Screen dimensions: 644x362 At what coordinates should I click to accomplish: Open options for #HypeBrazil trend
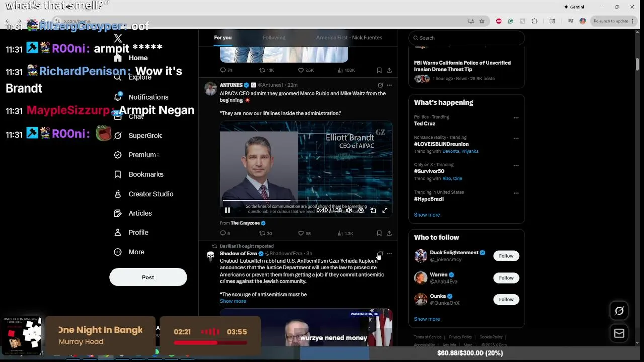click(x=516, y=193)
